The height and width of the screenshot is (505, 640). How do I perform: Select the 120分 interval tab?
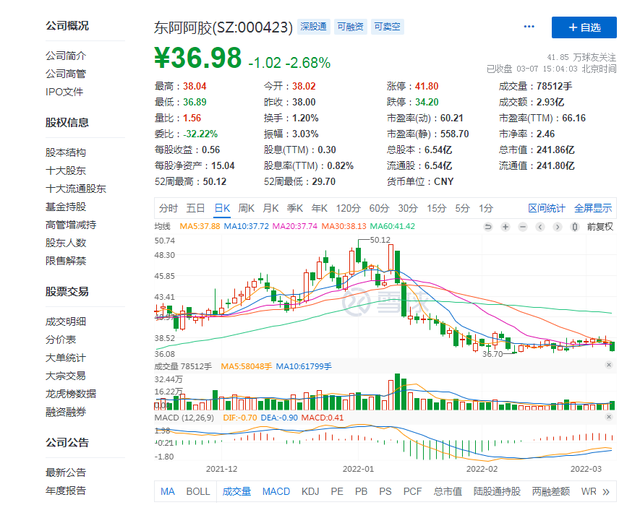point(348,209)
